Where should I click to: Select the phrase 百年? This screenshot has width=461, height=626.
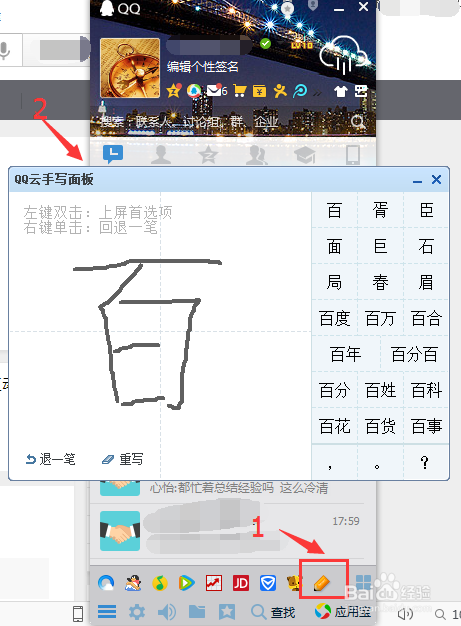coord(346,354)
